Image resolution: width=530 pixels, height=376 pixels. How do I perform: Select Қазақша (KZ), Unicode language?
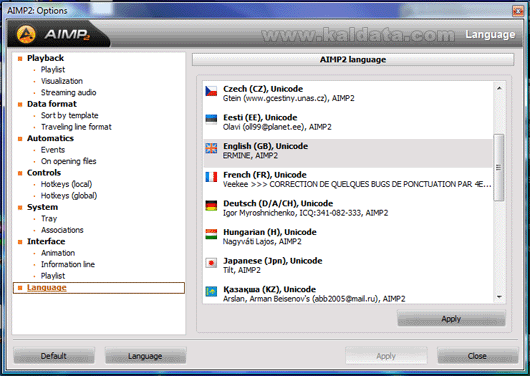(x=347, y=293)
